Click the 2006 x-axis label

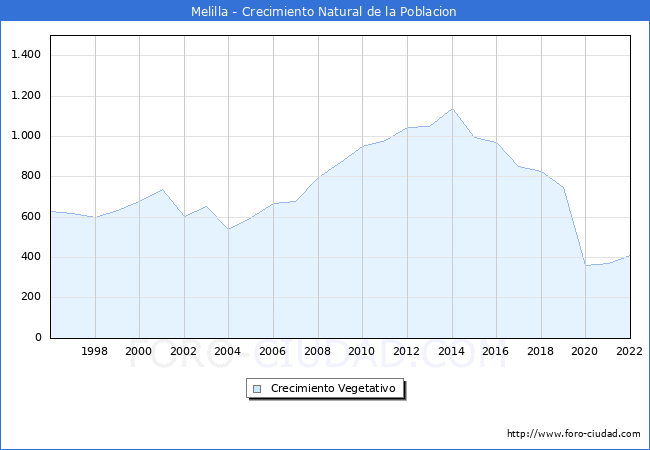click(x=272, y=351)
